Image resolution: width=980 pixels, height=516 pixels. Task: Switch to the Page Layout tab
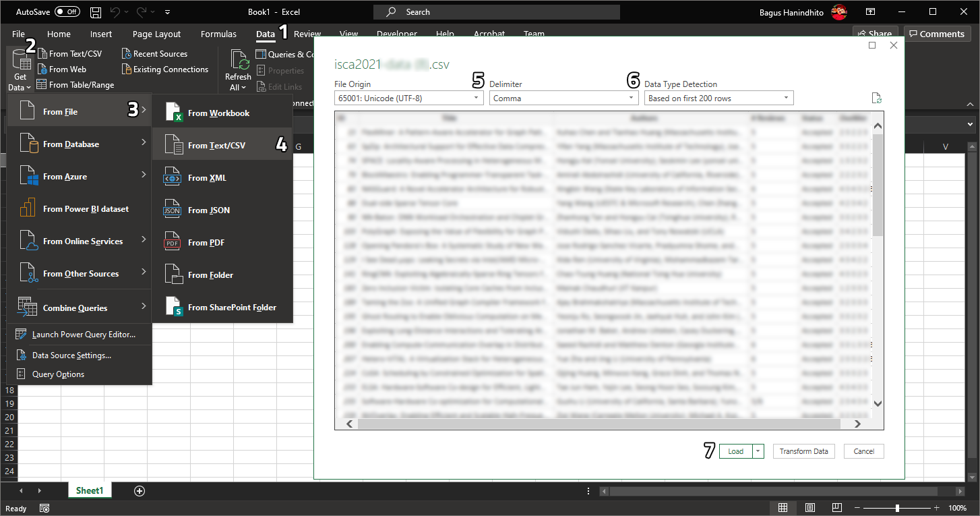[x=156, y=34]
